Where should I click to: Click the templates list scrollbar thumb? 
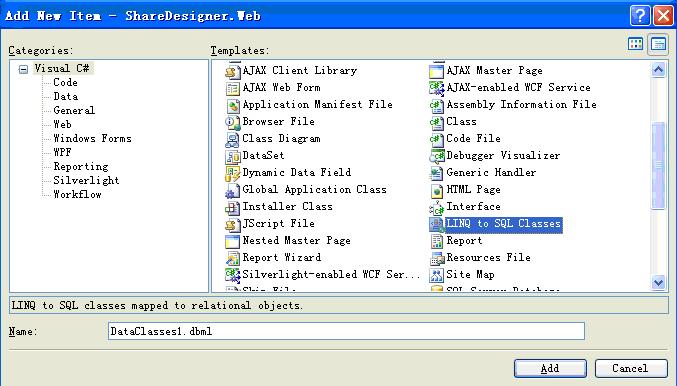[658, 166]
